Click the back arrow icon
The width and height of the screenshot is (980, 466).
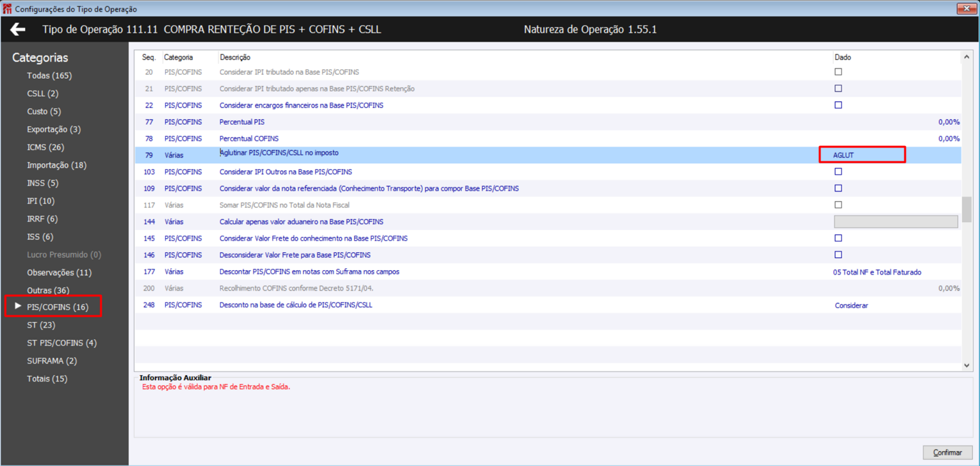18,29
